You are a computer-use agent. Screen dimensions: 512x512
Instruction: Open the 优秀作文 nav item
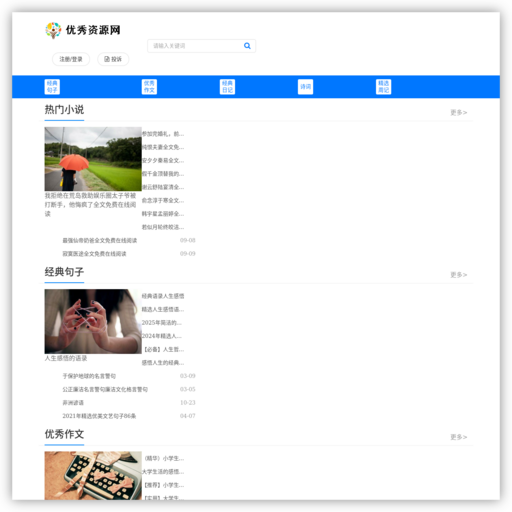(x=149, y=87)
